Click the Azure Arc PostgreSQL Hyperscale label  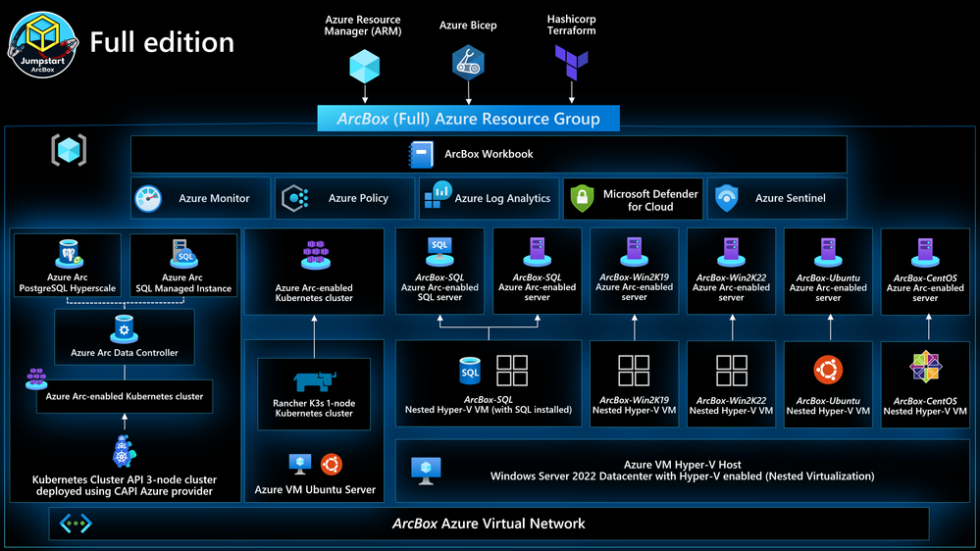[x=68, y=283]
